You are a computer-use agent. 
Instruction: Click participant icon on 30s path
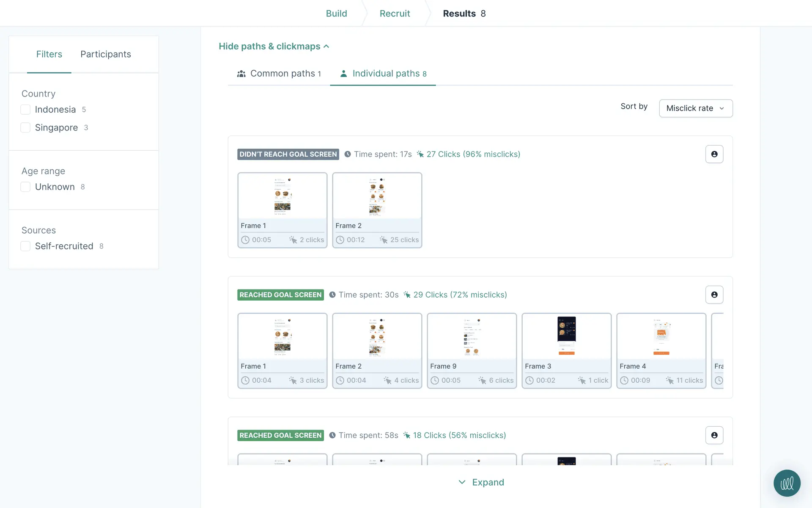point(714,295)
